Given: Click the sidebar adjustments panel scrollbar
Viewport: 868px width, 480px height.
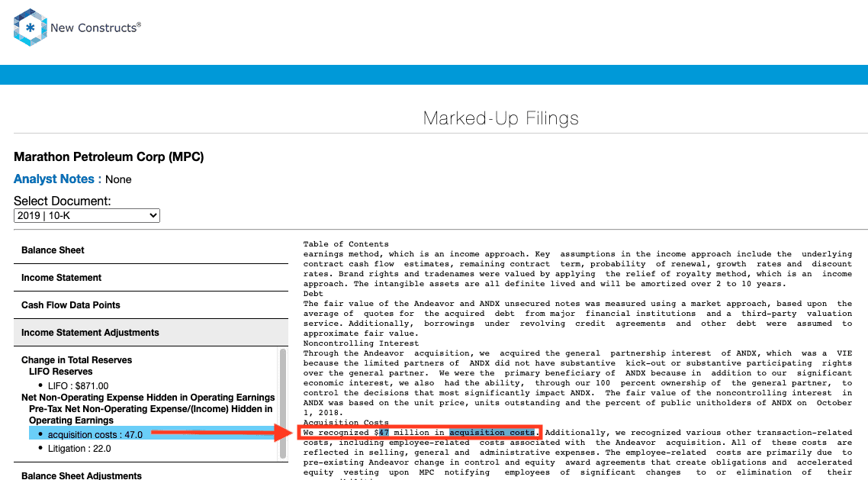Looking at the screenshot, I should tap(283, 403).
